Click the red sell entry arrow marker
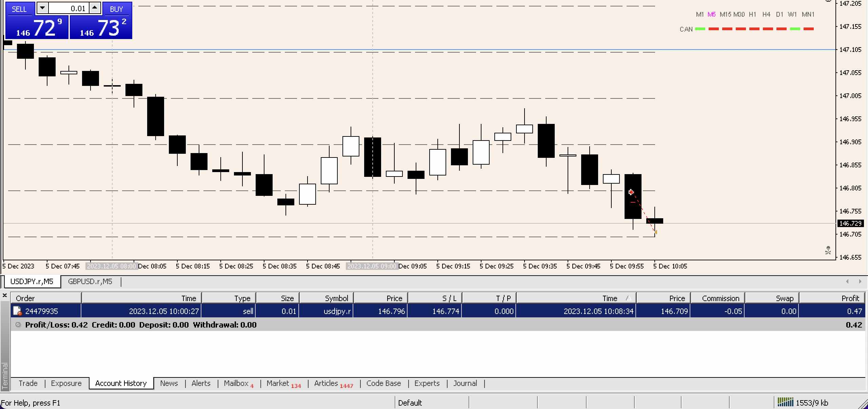This screenshot has width=868, height=409. [631, 192]
